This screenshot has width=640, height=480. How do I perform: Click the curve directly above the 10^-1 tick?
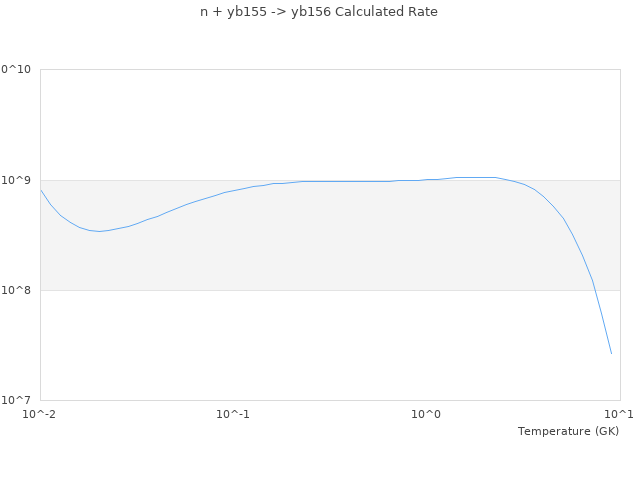pyautogui.click(x=233, y=191)
